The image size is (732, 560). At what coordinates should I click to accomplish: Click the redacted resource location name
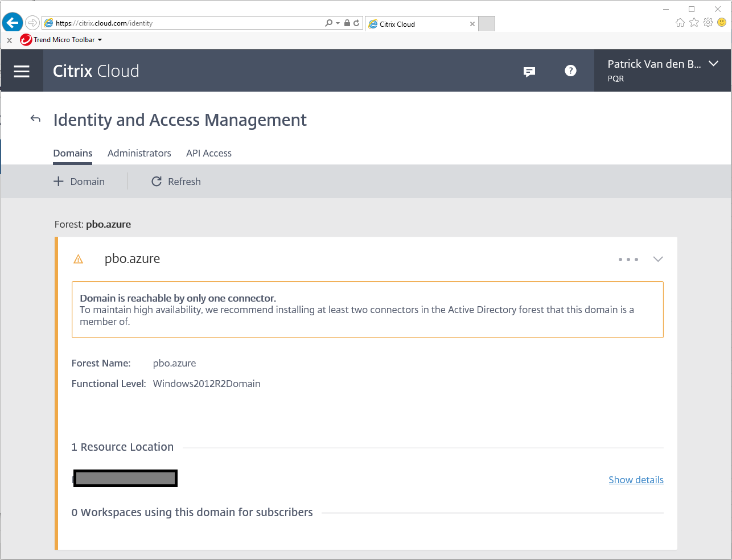[x=125, y=479]
